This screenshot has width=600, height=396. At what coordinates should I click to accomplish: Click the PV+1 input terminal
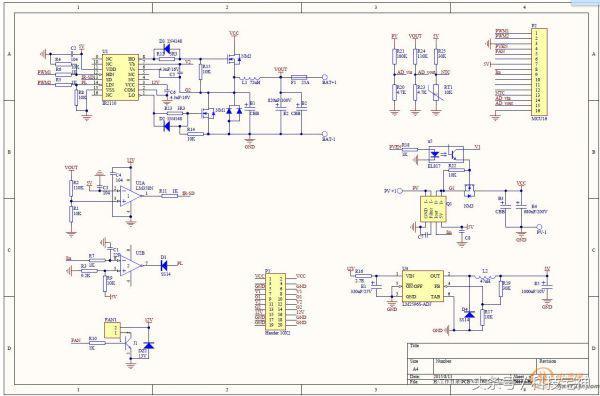(x=399, y=191)
